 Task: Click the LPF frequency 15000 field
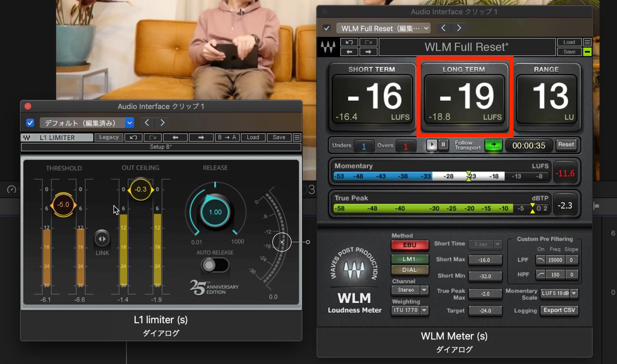pos(555,260)
